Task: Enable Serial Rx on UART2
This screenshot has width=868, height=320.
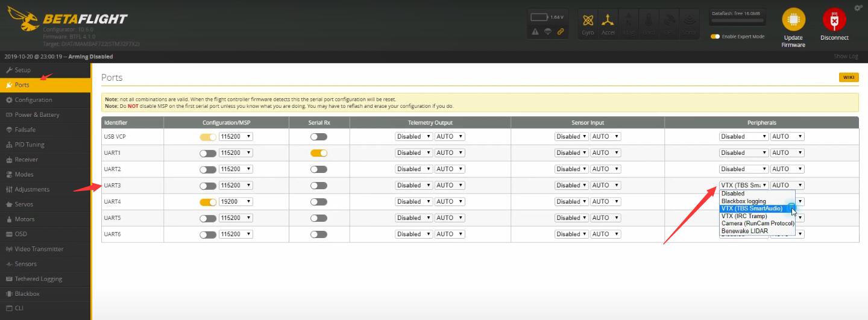Action: pyautogui.click(x=319, y=169)
